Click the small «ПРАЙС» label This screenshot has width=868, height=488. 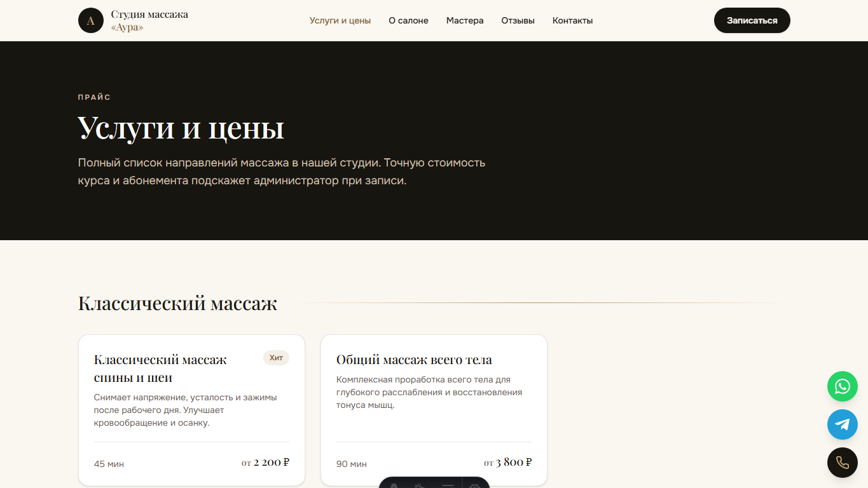point(94,97)
